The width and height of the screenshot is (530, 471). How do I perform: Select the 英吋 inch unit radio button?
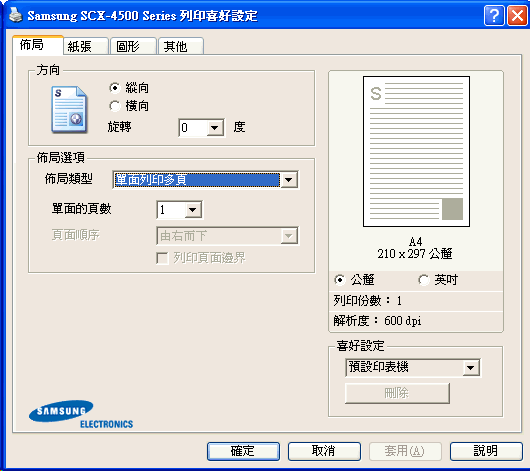pos(424,280)
